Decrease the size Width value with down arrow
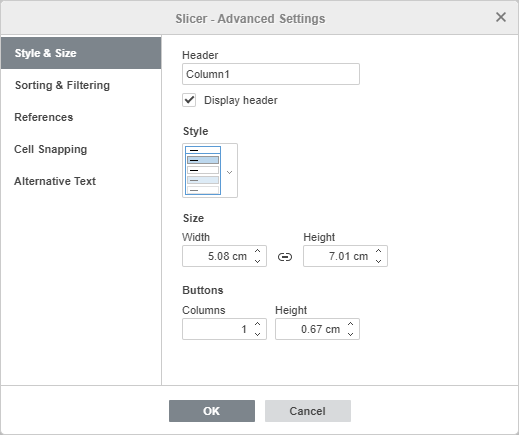This screenshot has width=519, height=435. pyautogui.click(x=257, y=261)
